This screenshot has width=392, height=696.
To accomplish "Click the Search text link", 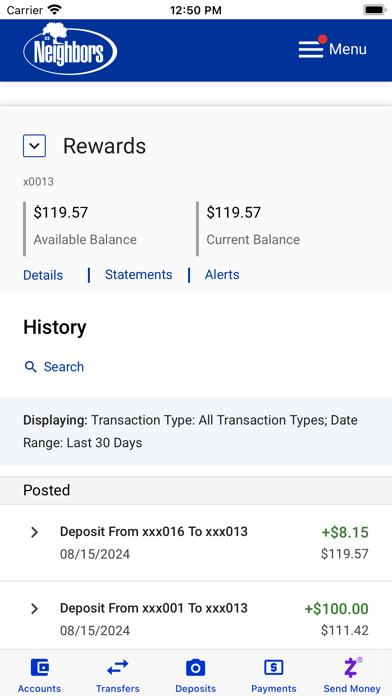I will coord(64,367).
